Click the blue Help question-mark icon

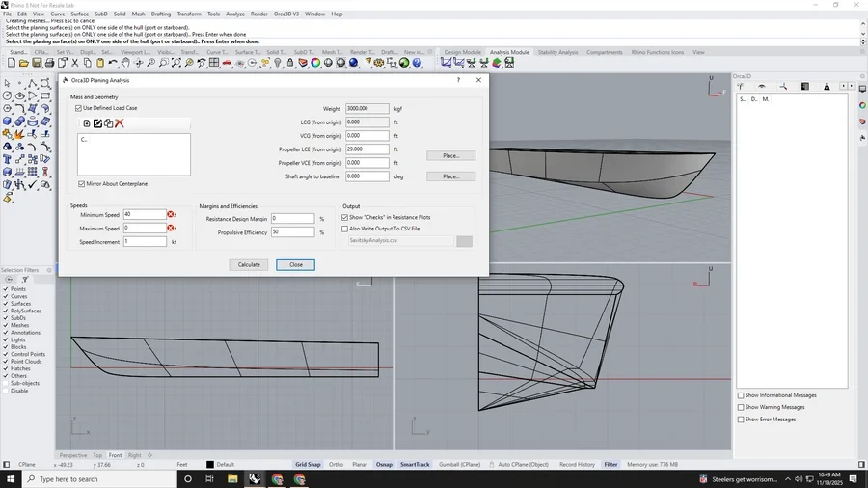(417, 63)
